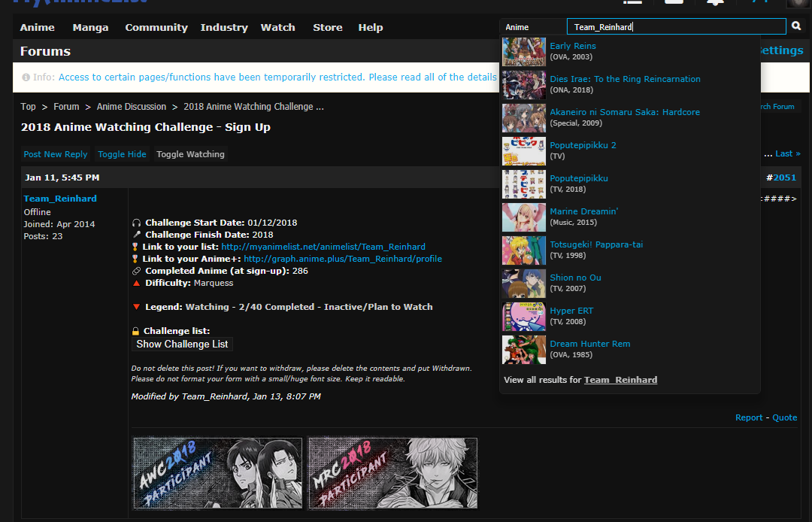Click the Poputepipikku 2 result thumbnail
Screen dimensions: 812x522
(x=523, y=150)
